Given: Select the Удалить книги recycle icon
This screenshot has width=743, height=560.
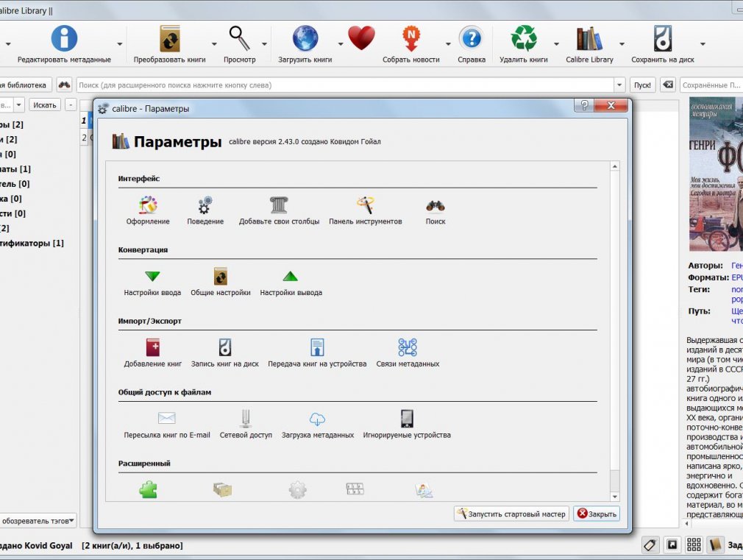Looking at the screenshot, I should pos(524,44).
